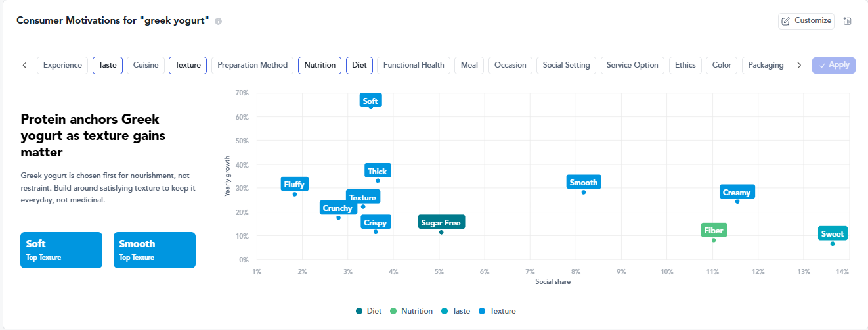Viewport: 868px width, 330px height.
Task: Deselect the Taste category chip
Action: 108,65
